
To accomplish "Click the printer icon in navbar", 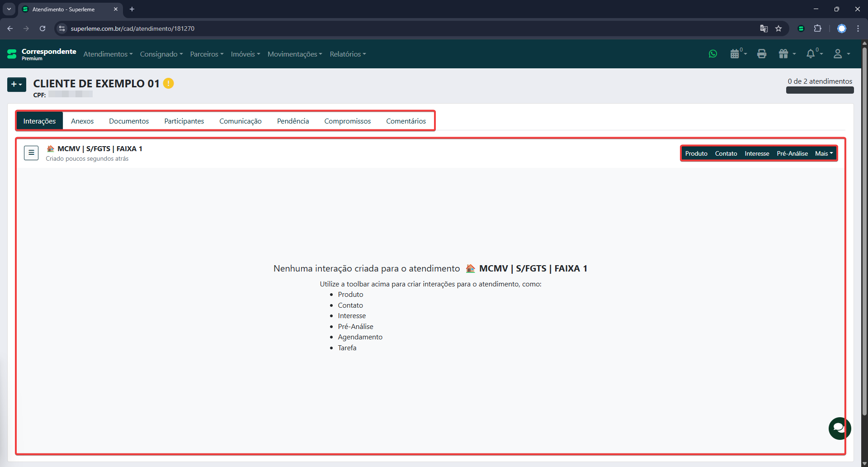I will click(762, 54).
